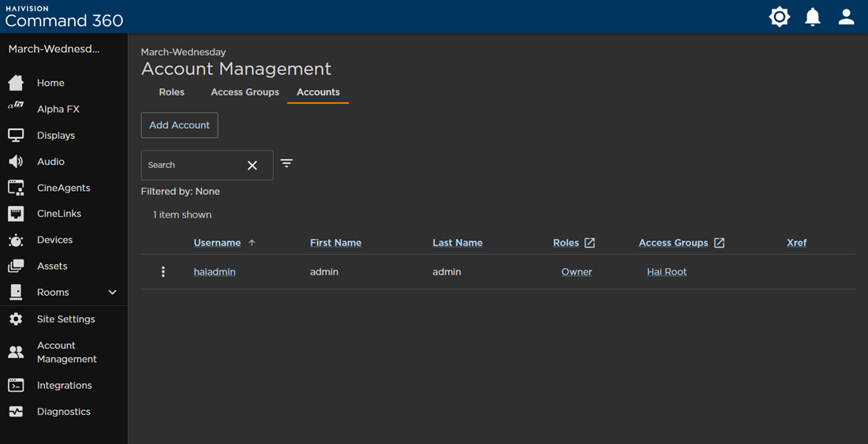Click the Home house icon
The image size is (868, 444).
pos(16,83)
